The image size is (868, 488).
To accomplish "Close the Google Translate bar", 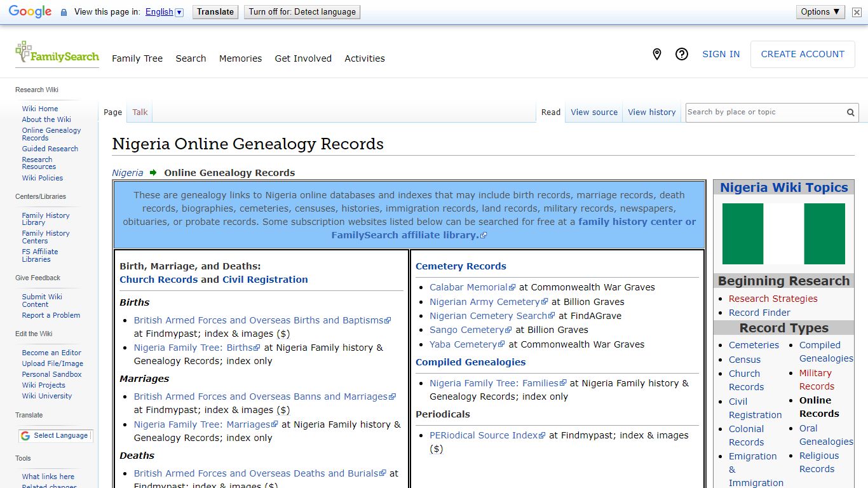I will click(x=857, y=12).
